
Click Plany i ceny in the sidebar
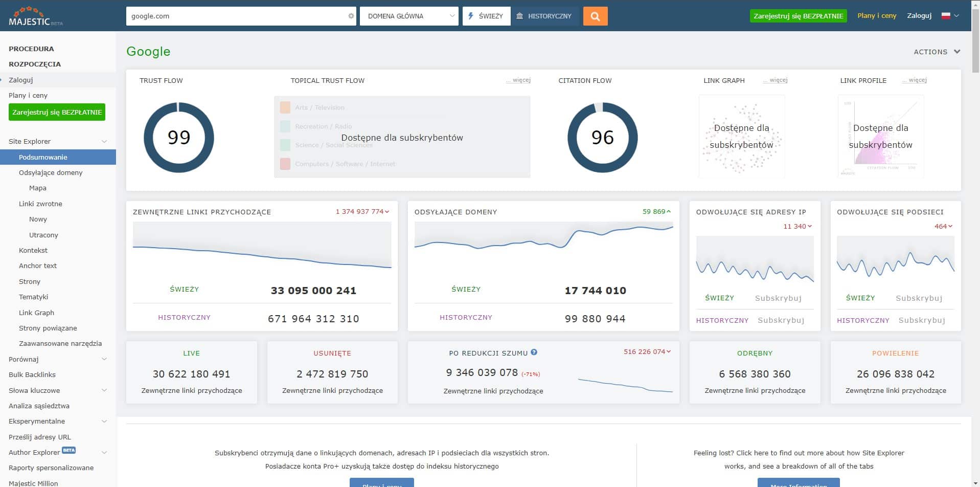(x=28, y=95)
